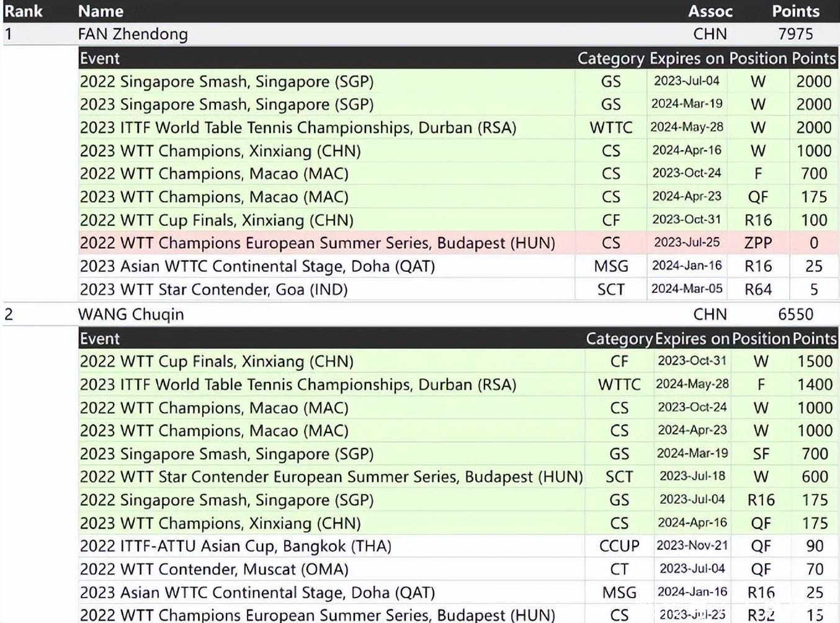840x623 pixels.
Task: Click the 2022 Singapore Smash row under FAN Zhendong
Action: [226, 81]
